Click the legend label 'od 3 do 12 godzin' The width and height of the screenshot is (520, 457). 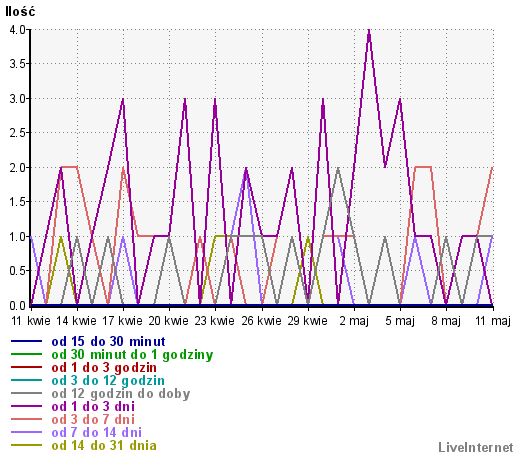(108, 381)
